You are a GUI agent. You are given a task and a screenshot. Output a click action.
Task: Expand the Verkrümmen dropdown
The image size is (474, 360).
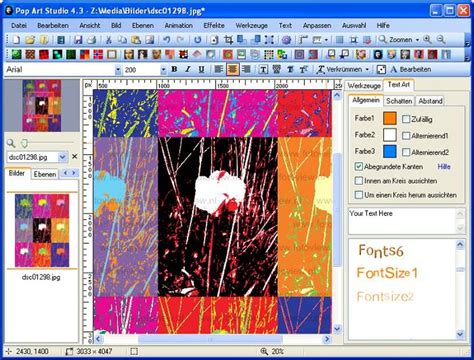367,70
